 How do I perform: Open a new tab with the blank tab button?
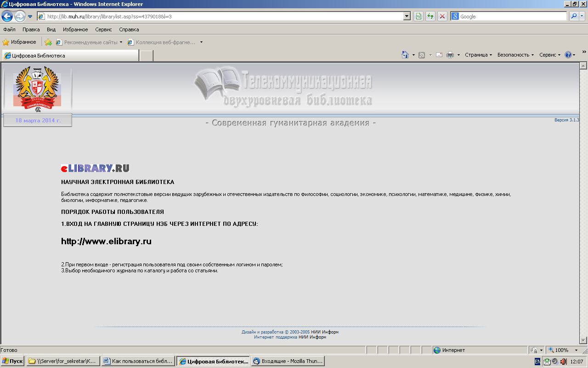[146, 56]
